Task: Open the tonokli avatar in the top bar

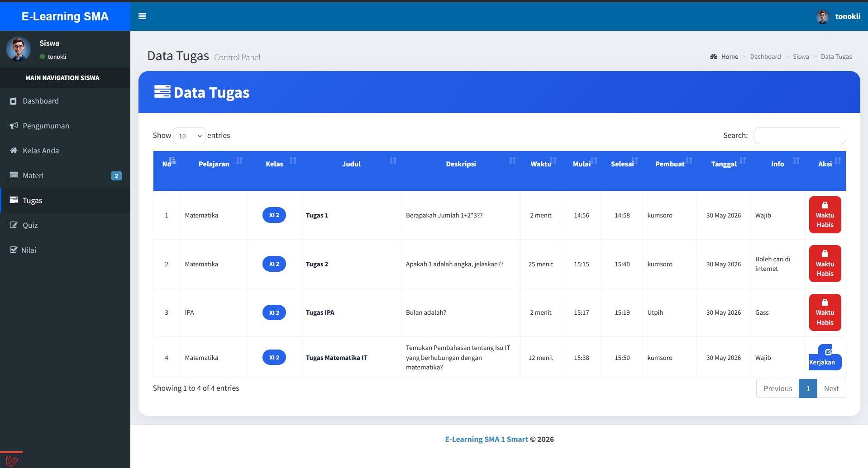Action: (x=822, y=17)
